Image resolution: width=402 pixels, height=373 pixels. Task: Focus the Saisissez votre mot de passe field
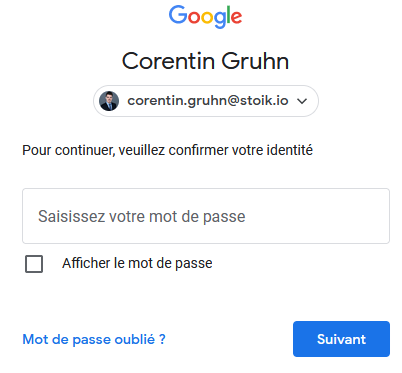pos(206,216)
